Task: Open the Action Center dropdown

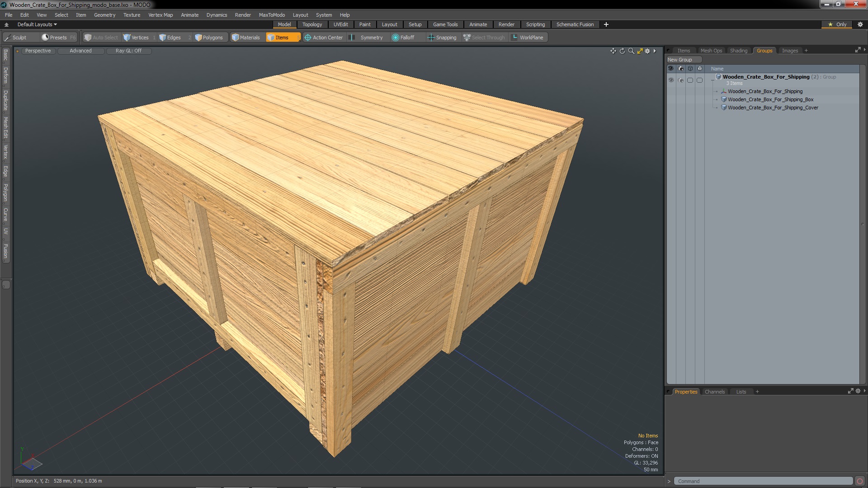Action: 324,38
